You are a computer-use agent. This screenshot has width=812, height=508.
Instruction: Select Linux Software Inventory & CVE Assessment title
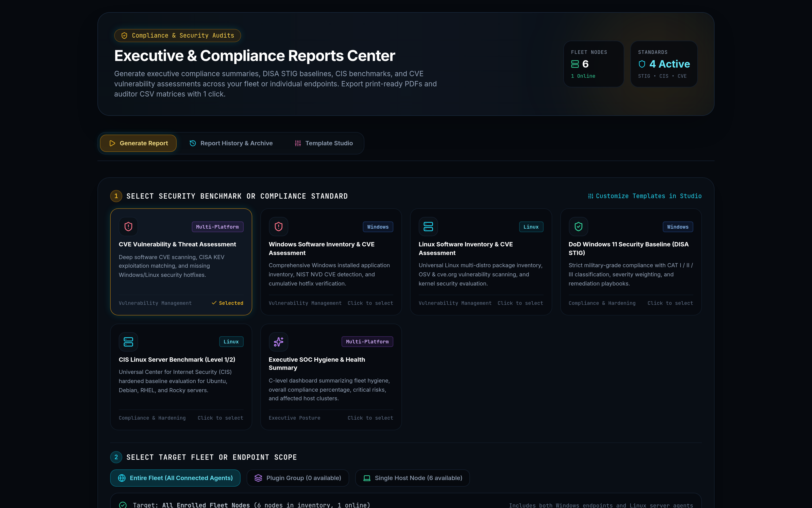point(465,249)
